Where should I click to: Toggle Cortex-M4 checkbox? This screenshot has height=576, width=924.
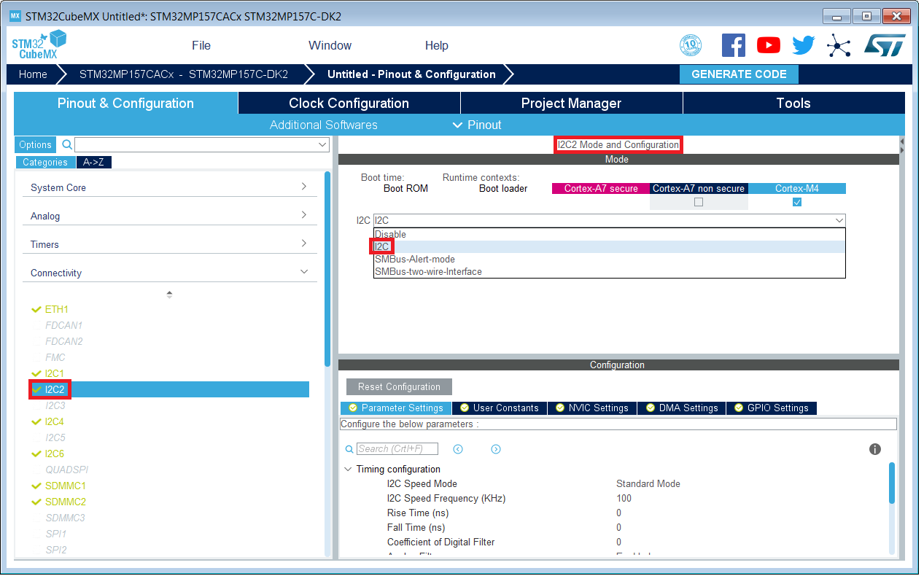pos(797,202)
